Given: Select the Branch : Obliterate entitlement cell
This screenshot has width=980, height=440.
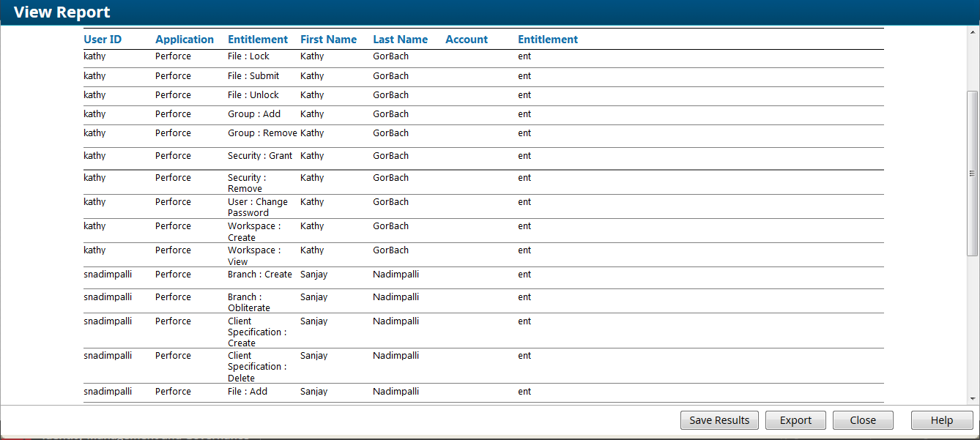Looking at the screenshot, I should [x=249, y=302].
